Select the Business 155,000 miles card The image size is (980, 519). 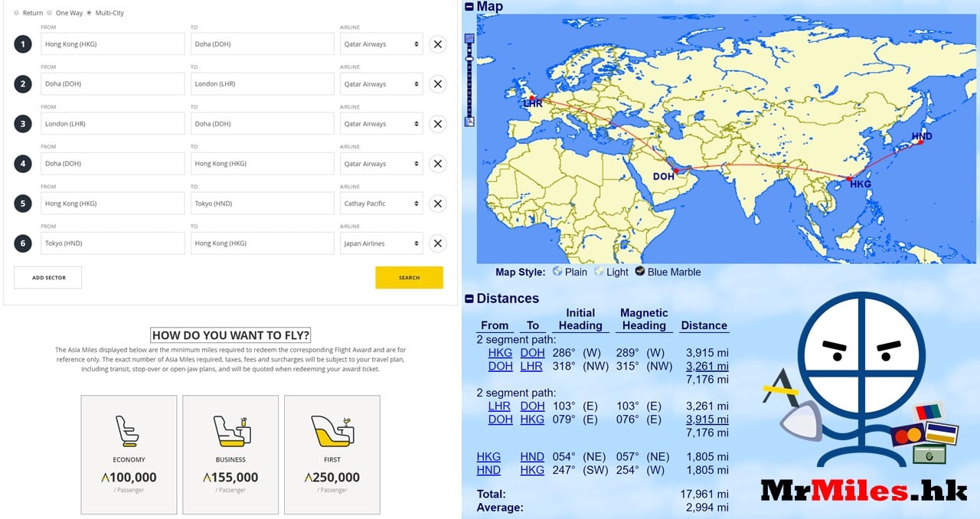click(x=230, y=455)
